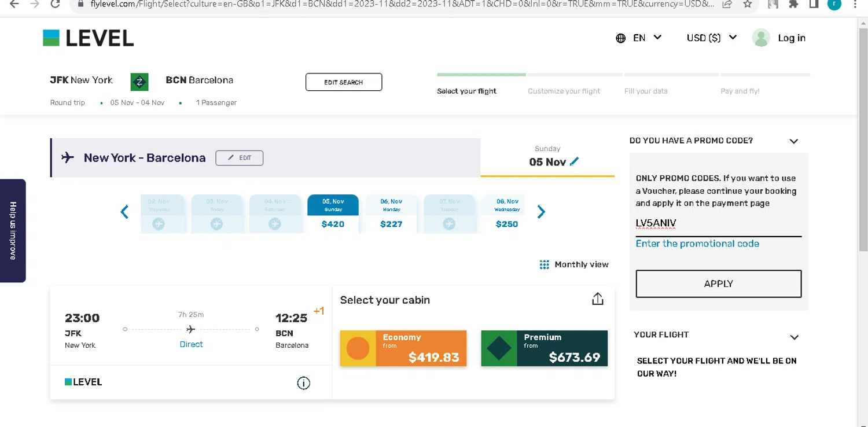Select the 'Fill your data' step
The height and width of the screenshot is (427, 868).
[x=646, y=91]
